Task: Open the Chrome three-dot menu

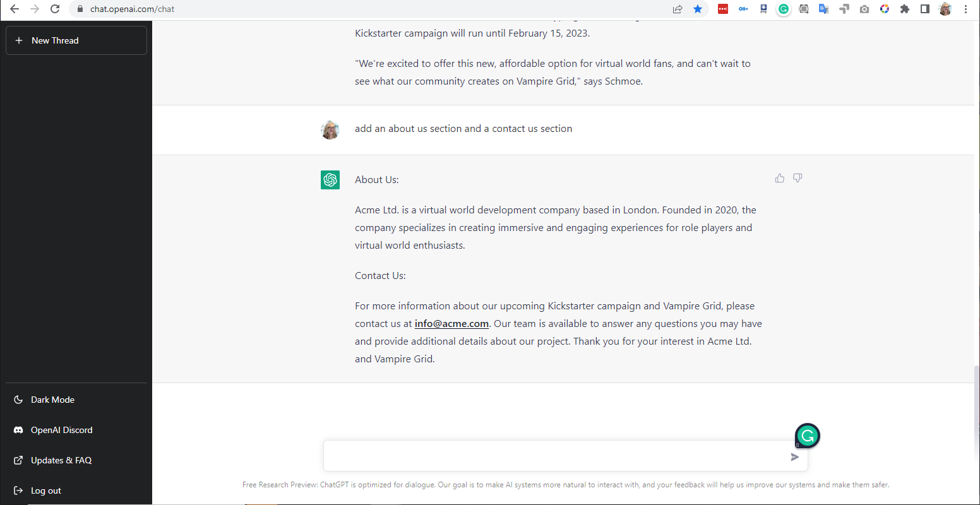Action: point(965,9)
